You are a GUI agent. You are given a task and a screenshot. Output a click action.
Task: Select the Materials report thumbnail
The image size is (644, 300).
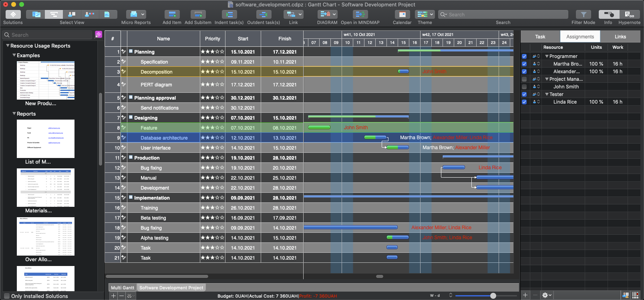point(46,188)
